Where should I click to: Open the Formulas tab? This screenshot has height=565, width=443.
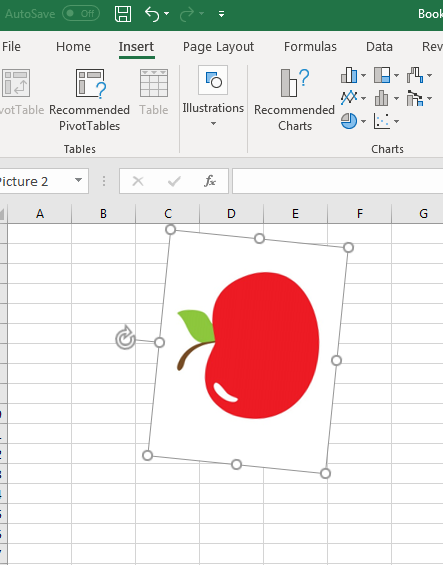[x=310, y=46]
